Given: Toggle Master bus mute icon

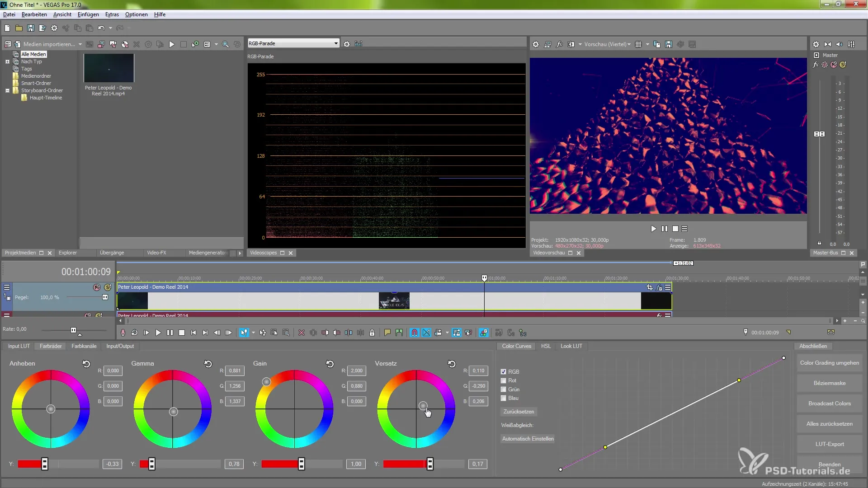Looking at the screenshot, I should click(x=834, y=65).
